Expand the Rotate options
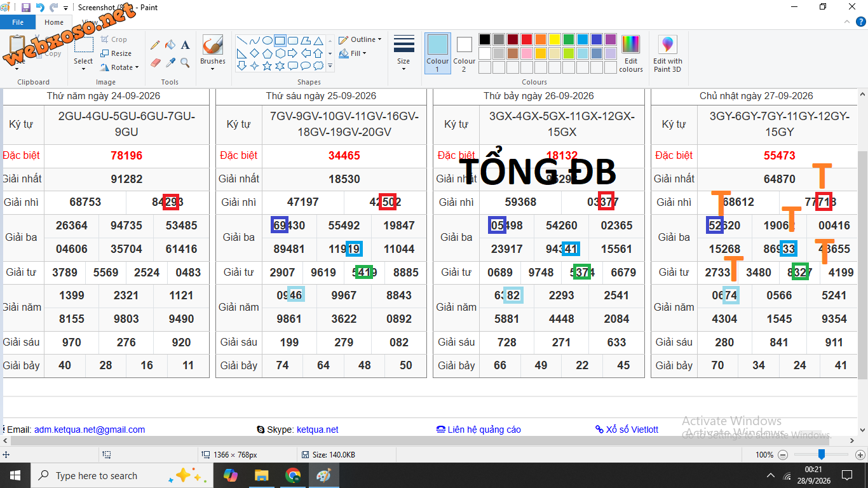Screen dimensions: 868x488 coord(119,67)
